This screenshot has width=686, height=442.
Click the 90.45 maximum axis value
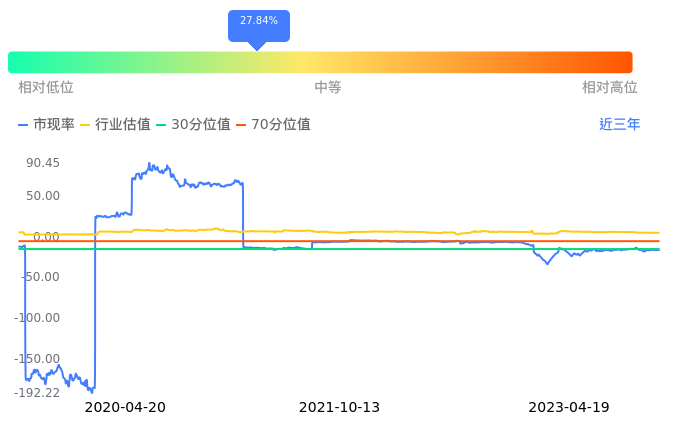[x=43, y=163]
